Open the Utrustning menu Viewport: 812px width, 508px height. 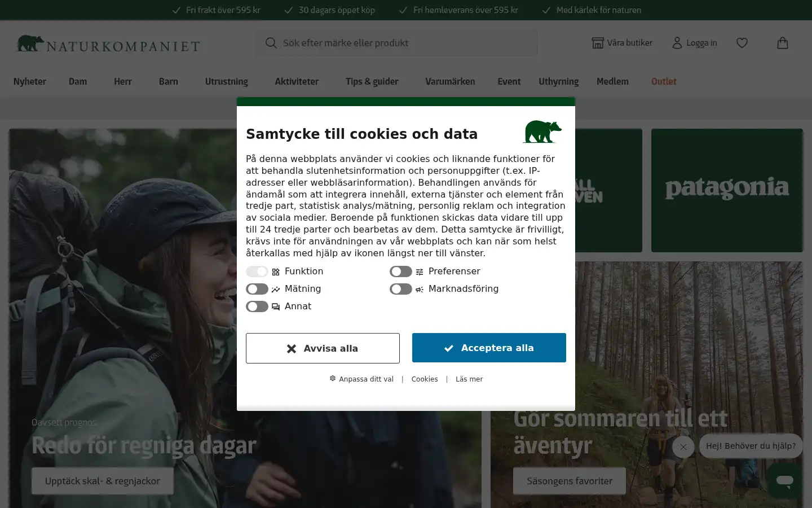227,81
